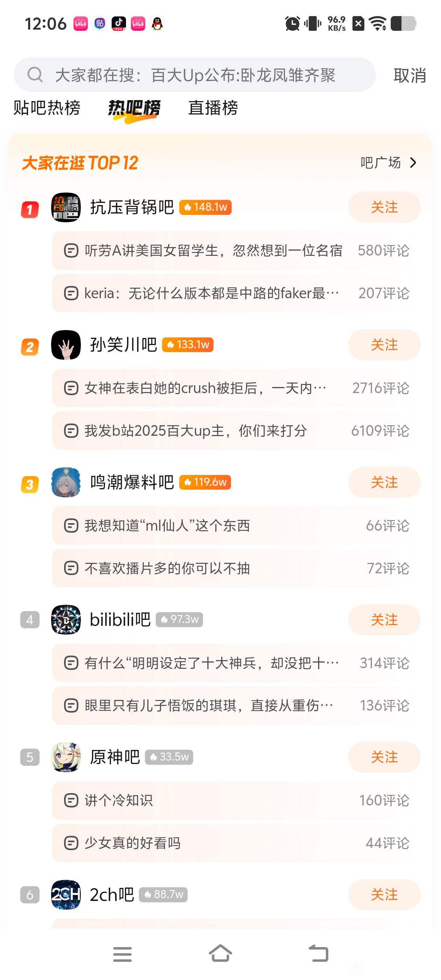Open 孙笑川吧 hand avatar icon
The width and height of the screenshot is (441, 980).
(x=66, y=345)
